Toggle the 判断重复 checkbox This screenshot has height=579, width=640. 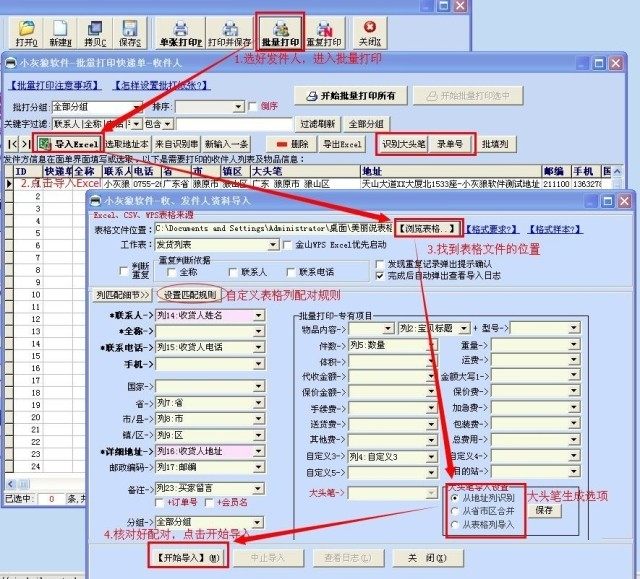(x=124, y=271)
